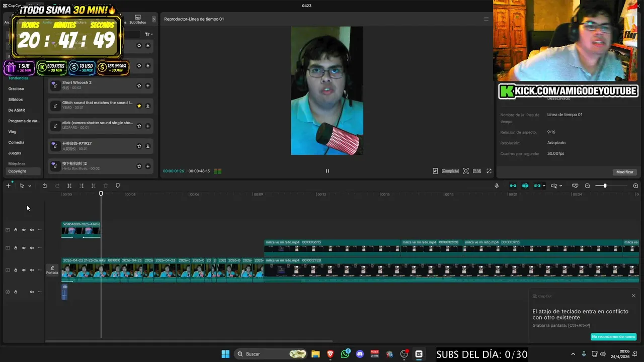The height and width of the screenshot is (362, 644).
Task: Expand the linkage options dropdown arrow
Action: (x=544, y=186)
